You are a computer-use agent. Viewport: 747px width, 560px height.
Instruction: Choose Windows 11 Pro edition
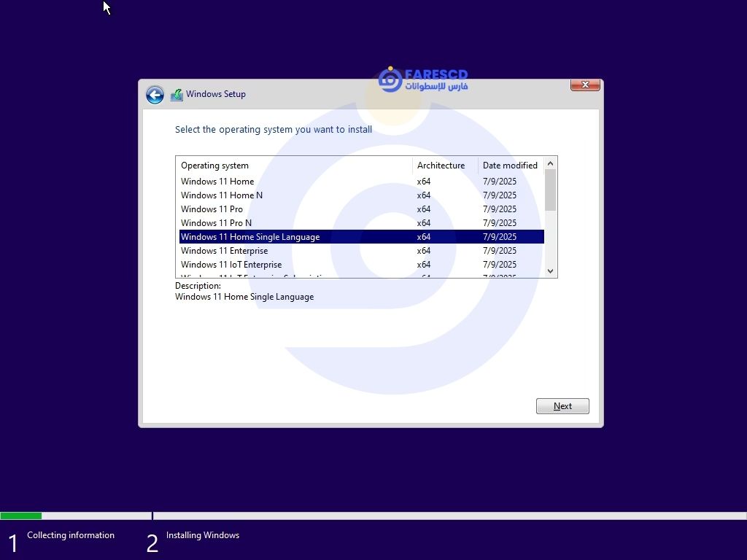[x=362, y=209]
